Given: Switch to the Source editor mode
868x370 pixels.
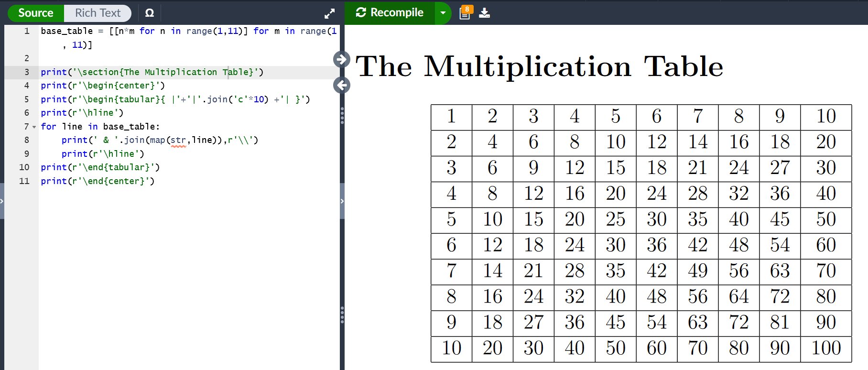Looking at the screenshot, I should [36, 13].
